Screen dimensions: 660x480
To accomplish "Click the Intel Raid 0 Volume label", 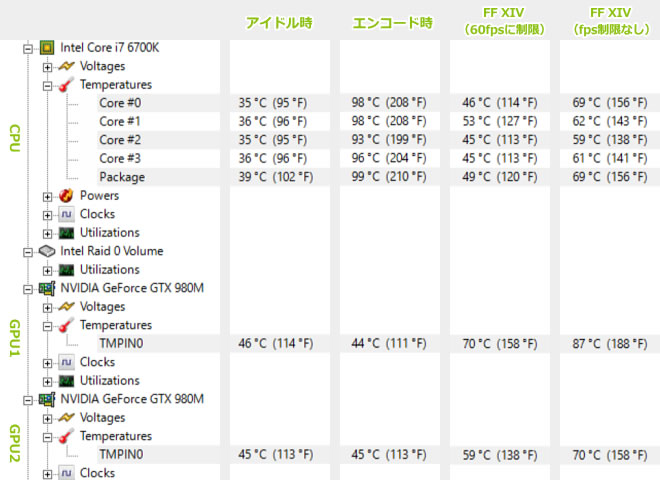I will pos(112,251).
